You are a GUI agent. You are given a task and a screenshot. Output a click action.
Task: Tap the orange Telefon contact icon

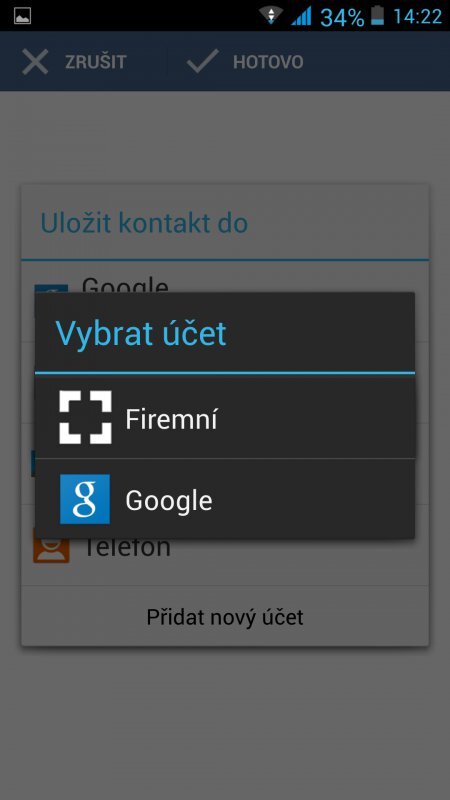51,546
